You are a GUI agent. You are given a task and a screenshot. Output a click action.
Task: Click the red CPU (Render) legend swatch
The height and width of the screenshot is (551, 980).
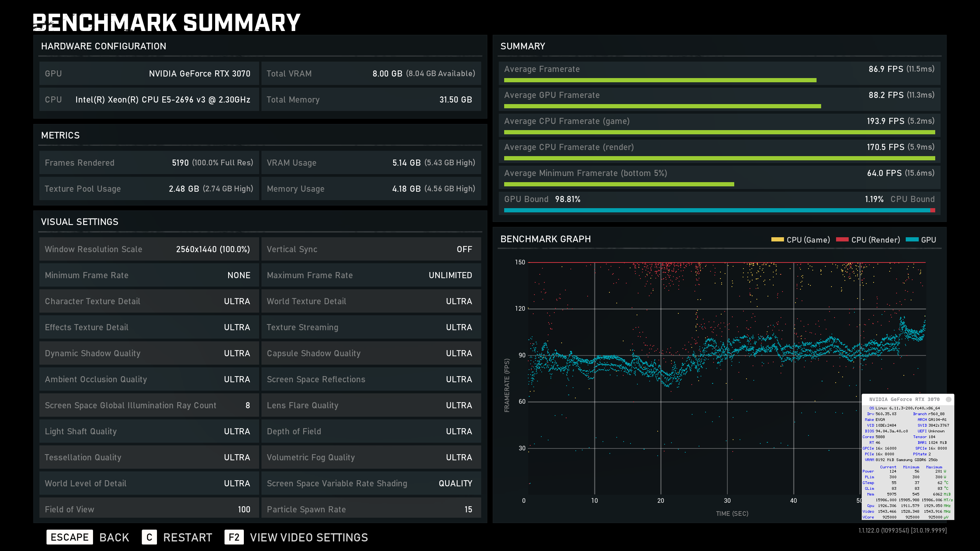tap(842, 240)
